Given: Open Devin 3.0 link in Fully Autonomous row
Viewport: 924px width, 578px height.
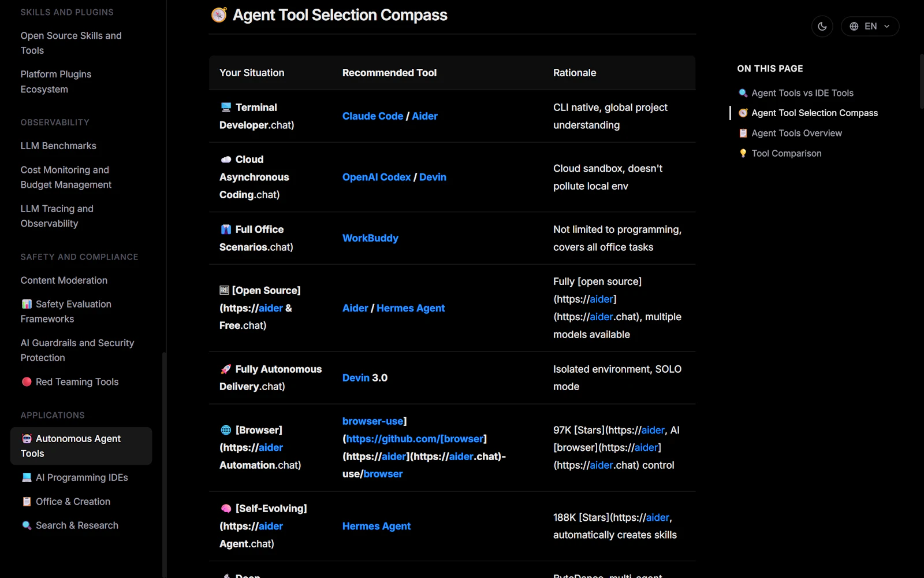Looking at the screenshot, I should point(356,378).
